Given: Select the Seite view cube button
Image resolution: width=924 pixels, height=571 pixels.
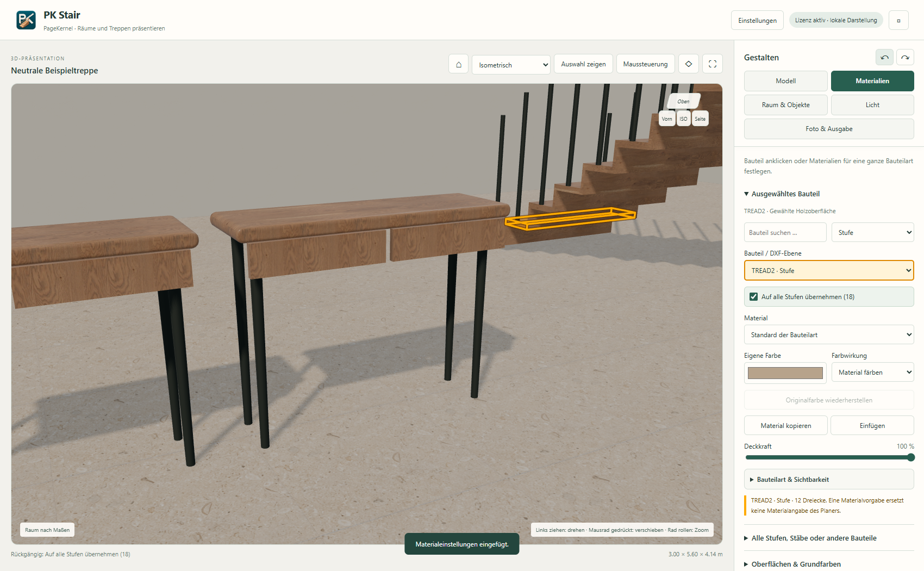Looking at the screenshot, I should [700, 119].
